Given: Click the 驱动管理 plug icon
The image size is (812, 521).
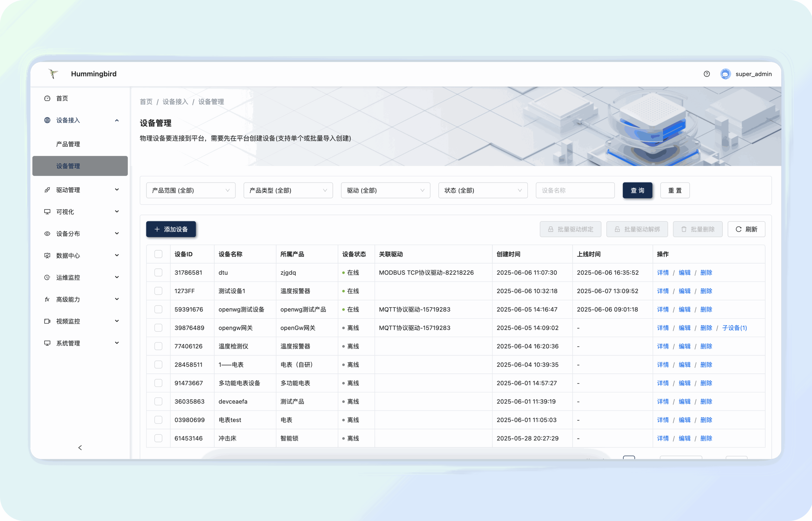Looking at the screenshot, I should coord(47,190).
